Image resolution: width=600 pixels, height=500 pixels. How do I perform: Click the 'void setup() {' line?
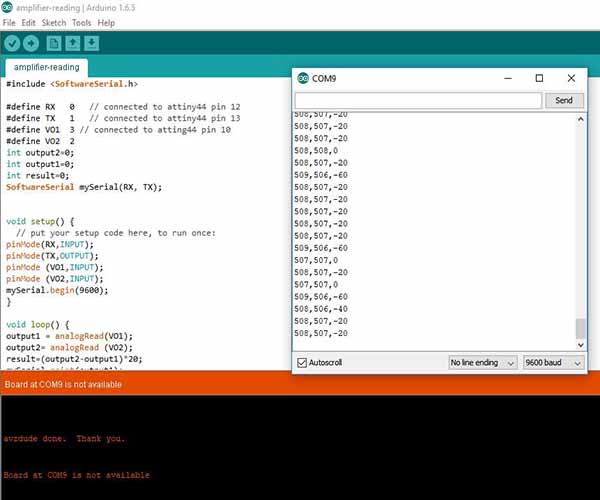tap(40, 221)
